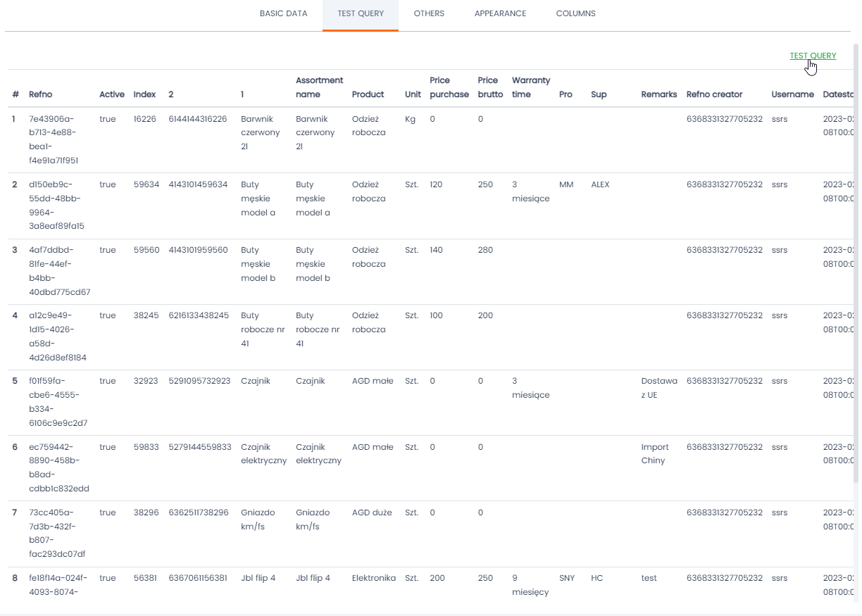This screenshot has height=616, width=862.
Task: Click the Product column header
Action: click(x=368, y=94)
